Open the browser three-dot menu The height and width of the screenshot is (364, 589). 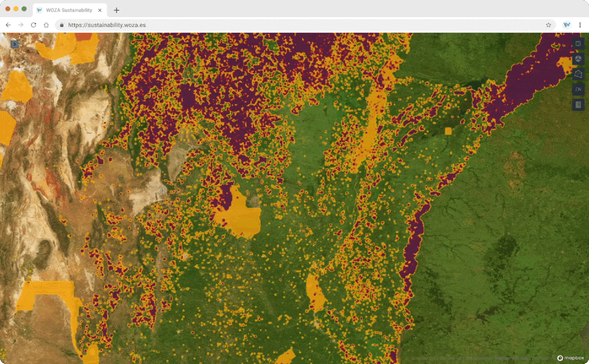580,25
